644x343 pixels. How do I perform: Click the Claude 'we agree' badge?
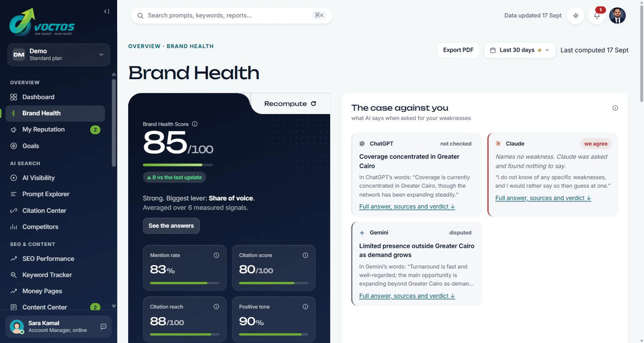coord(595,144)
